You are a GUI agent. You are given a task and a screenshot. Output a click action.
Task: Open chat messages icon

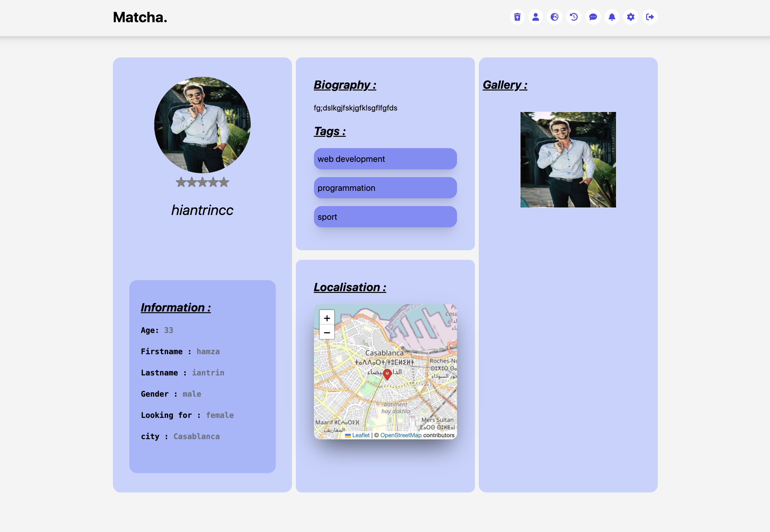point(593,17)
